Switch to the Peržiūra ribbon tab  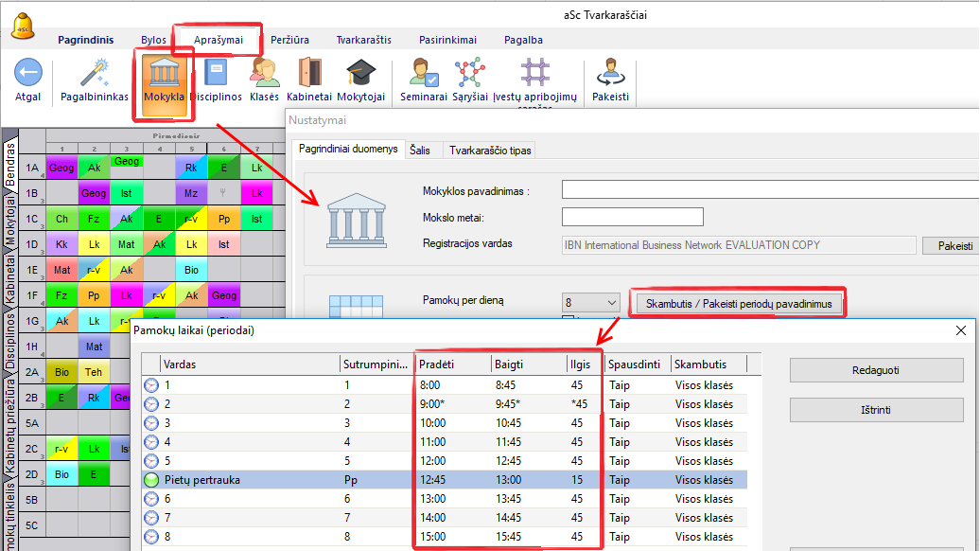point(290,40)
